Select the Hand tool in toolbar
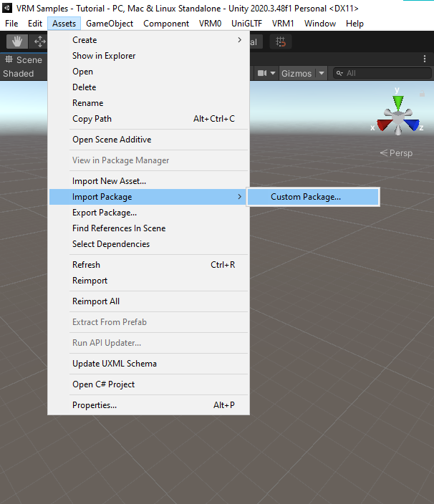This screenshot has width=434, height=504. [17, 42]
